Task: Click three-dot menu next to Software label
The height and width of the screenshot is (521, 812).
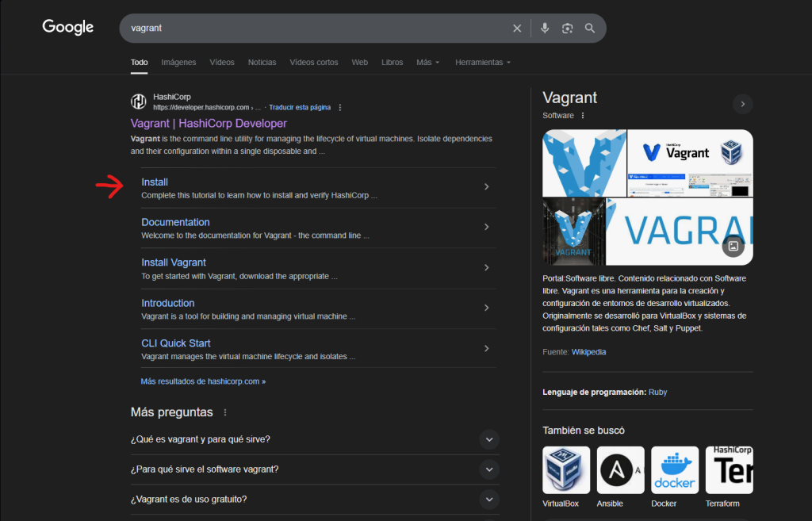Action: 582,116
